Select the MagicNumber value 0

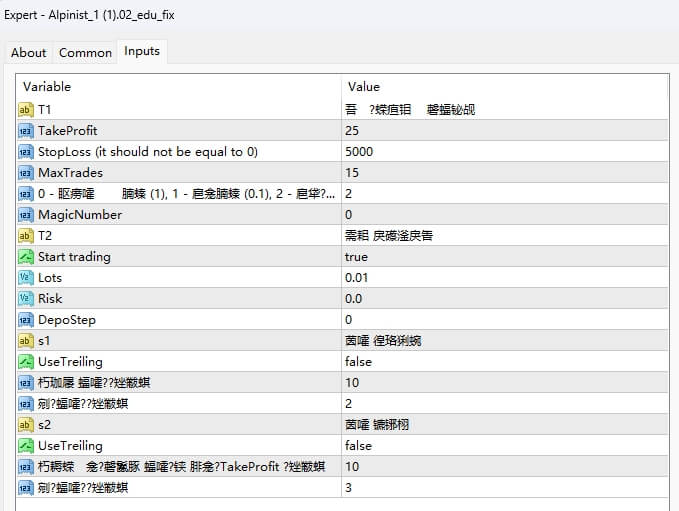(x=349, y=215)
